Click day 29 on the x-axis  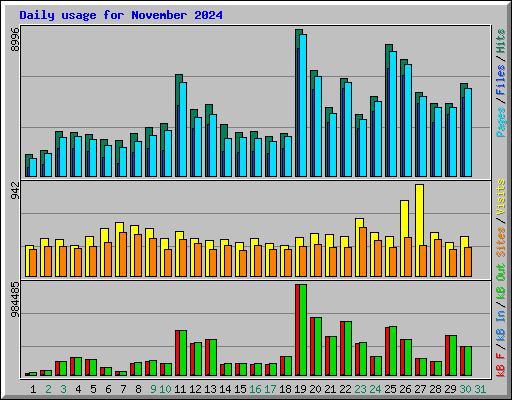click(x=450, y=389)
